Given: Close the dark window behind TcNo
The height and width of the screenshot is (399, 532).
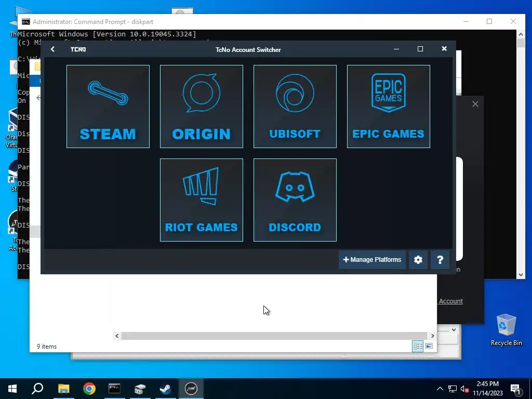Looking at the screenshot, I should (475, 104).
